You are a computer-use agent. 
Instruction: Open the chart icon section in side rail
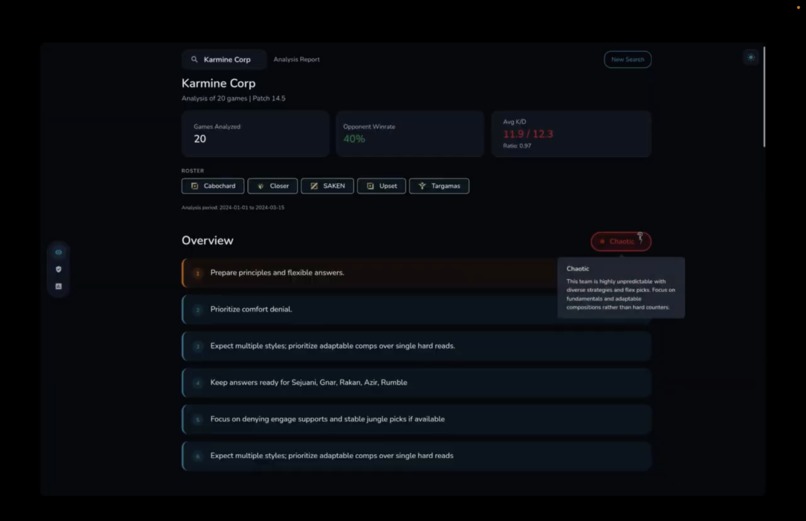59,286
